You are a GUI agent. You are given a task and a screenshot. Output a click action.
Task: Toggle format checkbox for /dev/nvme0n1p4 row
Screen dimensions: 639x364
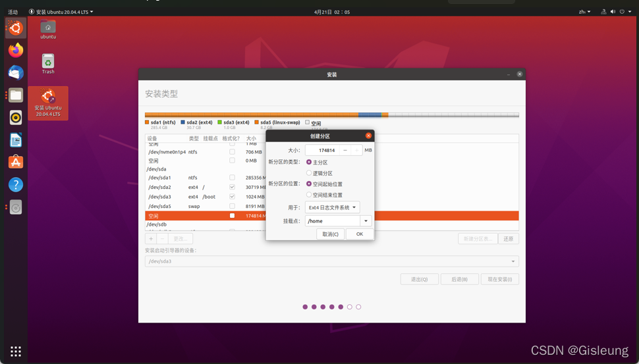(232, 152)
